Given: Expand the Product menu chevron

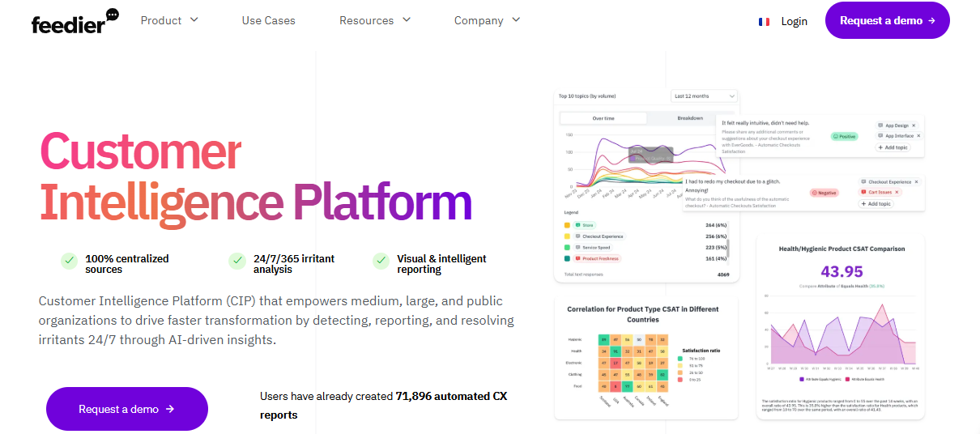Looking at the screenshot, I should [x=194, y=19].
